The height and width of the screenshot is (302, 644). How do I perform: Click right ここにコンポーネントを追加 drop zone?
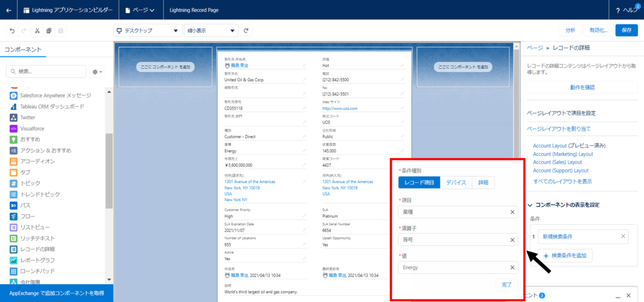[x=463, y=67]
